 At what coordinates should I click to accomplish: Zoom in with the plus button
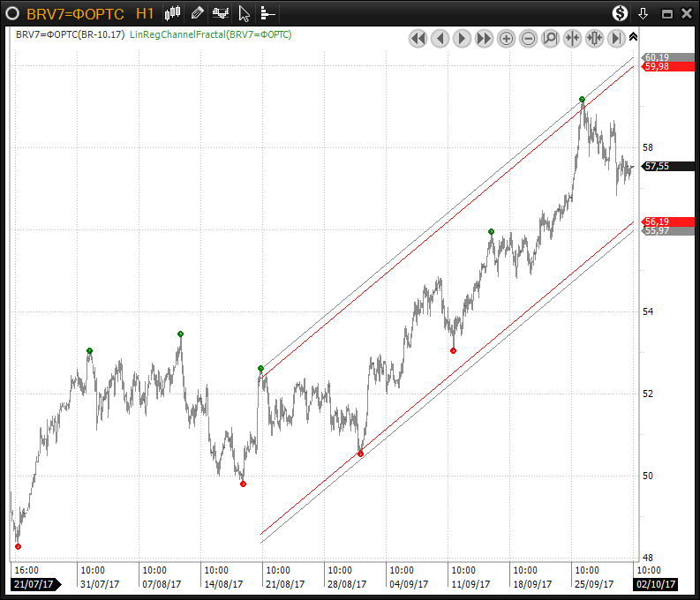[506, 38]
